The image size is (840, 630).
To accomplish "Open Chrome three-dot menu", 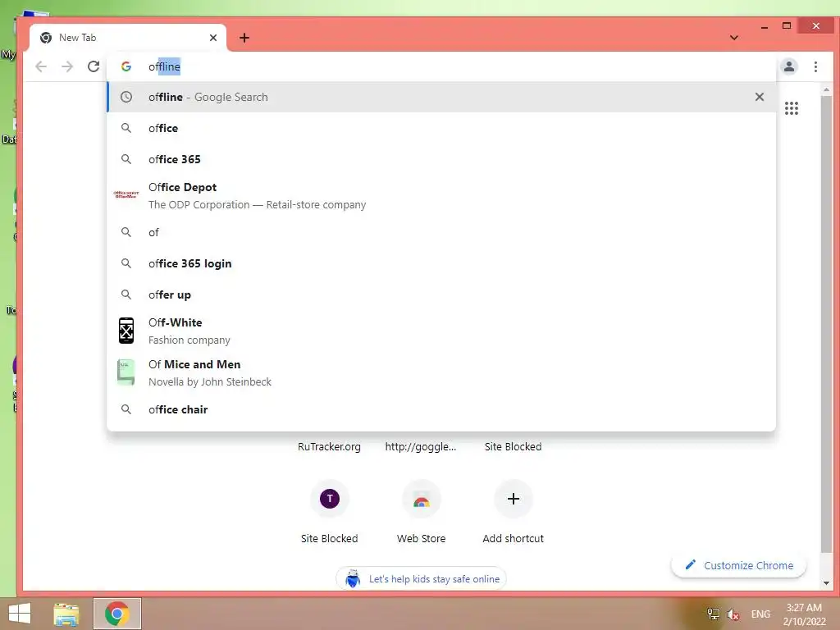I will 815,66.
